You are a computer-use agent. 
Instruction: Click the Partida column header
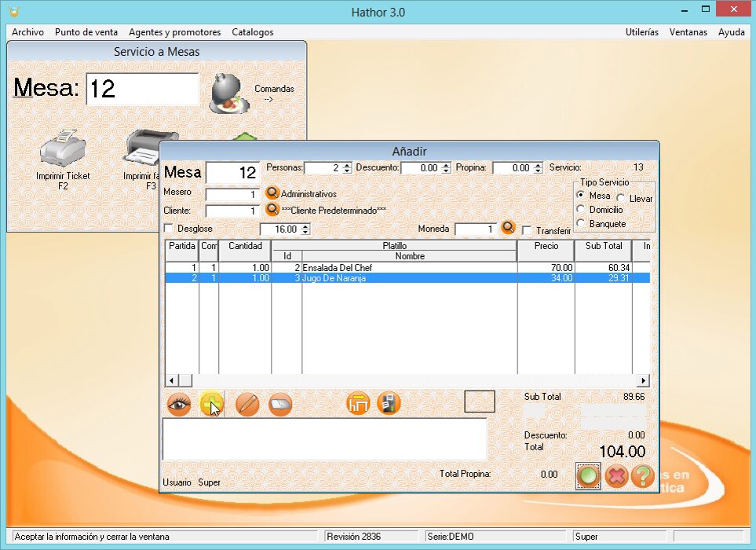182,251
